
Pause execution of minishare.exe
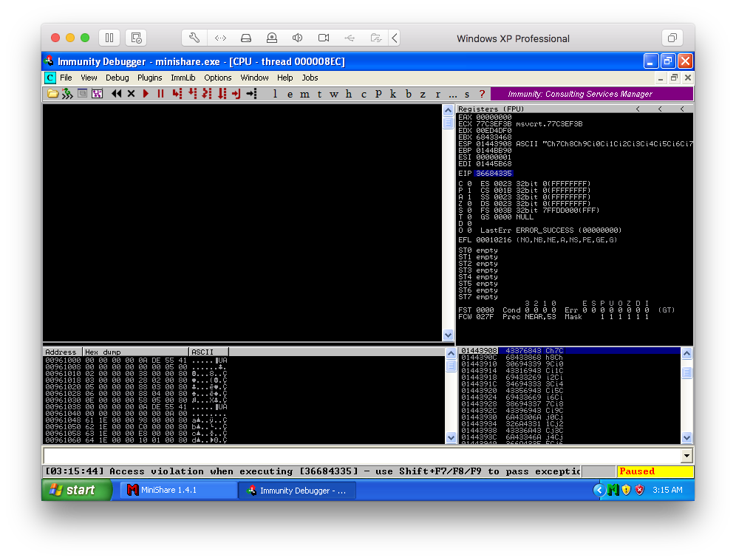coord(160,94)
